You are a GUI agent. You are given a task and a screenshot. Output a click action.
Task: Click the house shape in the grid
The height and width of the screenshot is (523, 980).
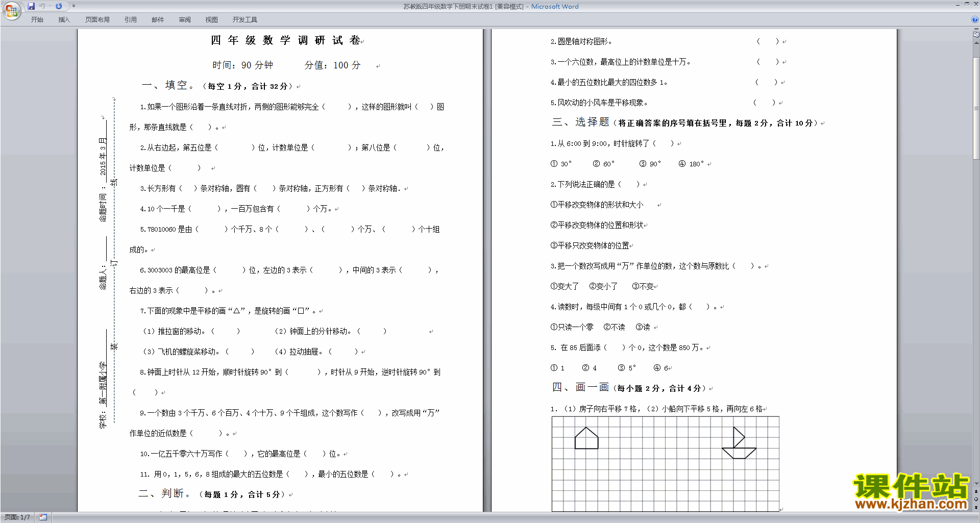586,438
